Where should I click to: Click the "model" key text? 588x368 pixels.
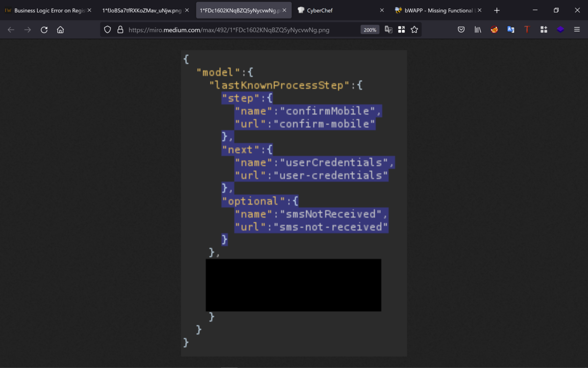(x=219, y=73)
